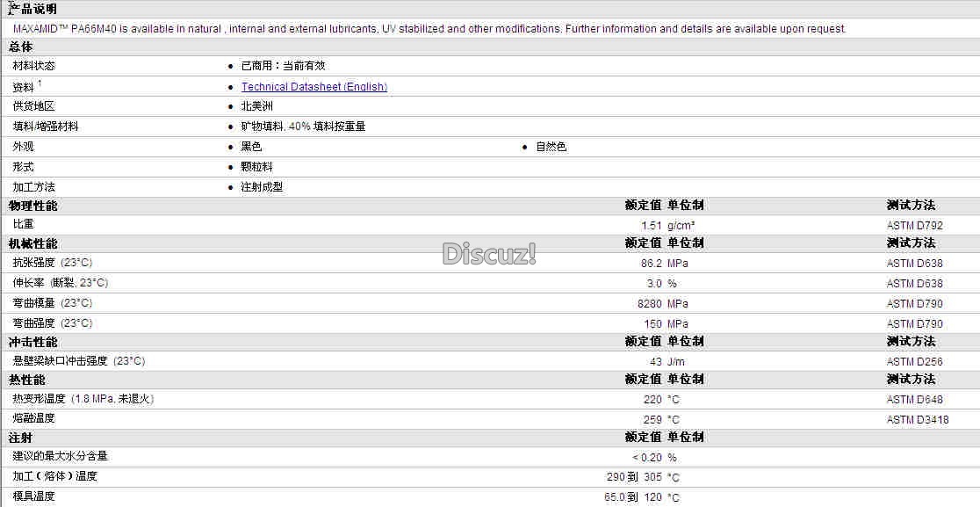Click the 熔融温度 row label
The image size is (980, 507).
tap(33, 417)
